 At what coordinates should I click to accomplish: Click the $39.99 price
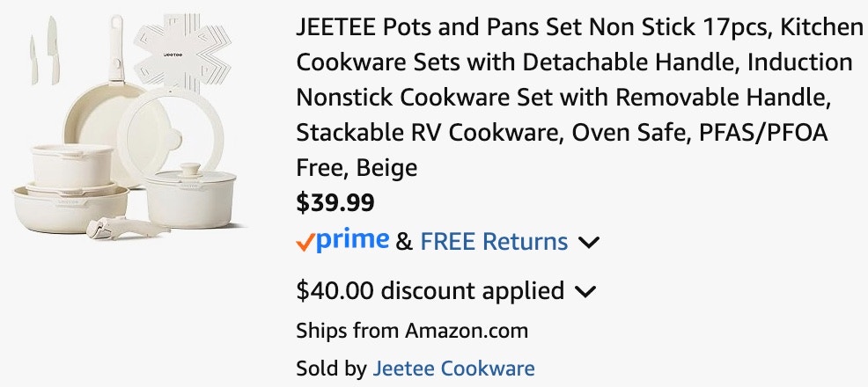[335, 203]
